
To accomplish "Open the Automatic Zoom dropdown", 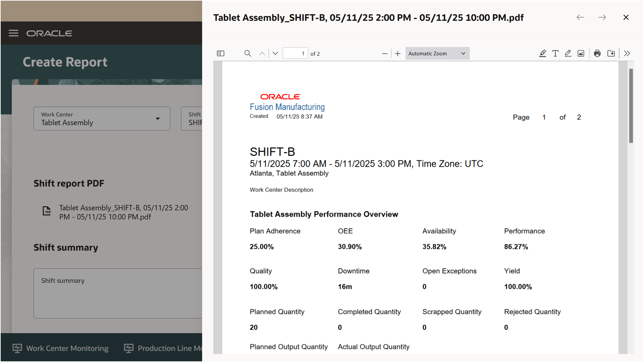I will 437,53.
